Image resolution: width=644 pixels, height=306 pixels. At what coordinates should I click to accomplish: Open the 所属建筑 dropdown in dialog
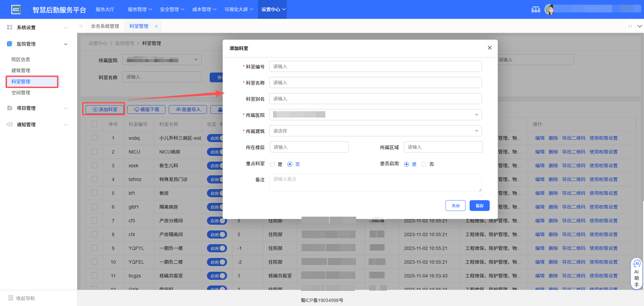click(x=375, y=131)
